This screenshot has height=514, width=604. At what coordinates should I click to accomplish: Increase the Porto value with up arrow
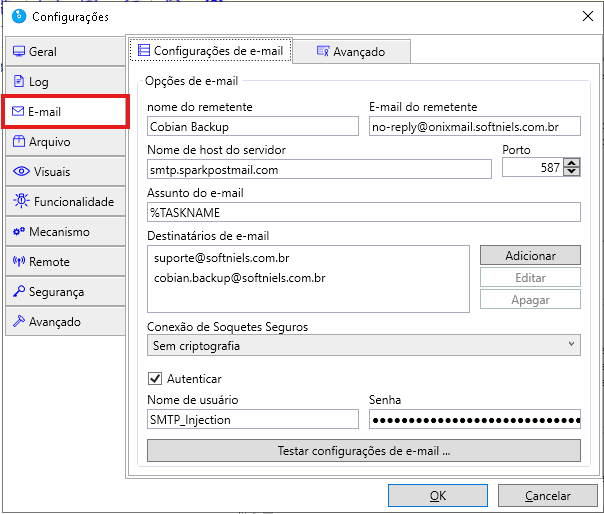tap(572, 164)
